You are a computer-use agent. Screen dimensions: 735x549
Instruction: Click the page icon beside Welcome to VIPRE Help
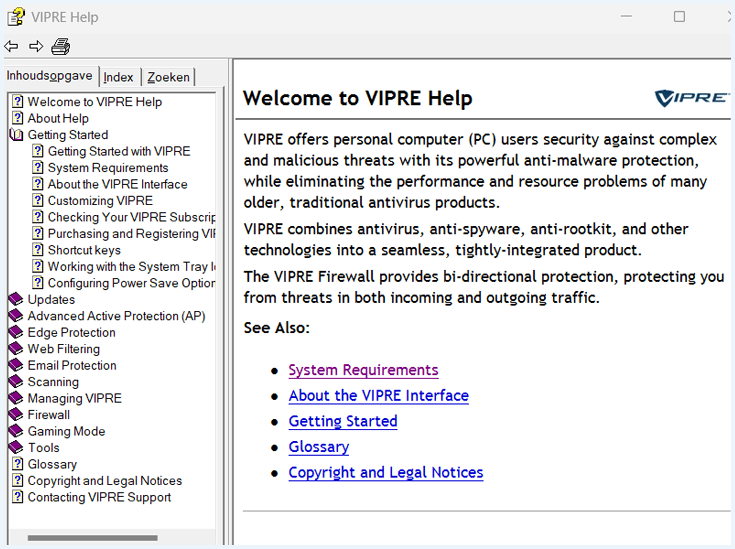click(17, 101)
